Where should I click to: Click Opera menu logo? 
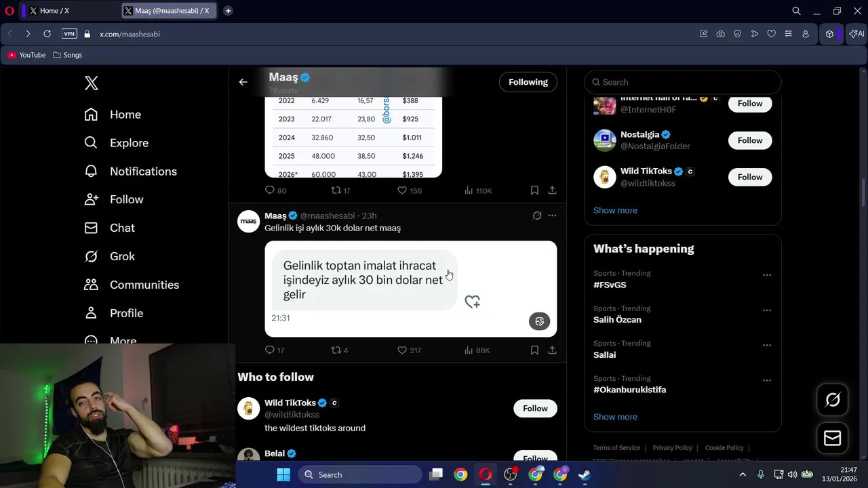click(x=9, y=11)
